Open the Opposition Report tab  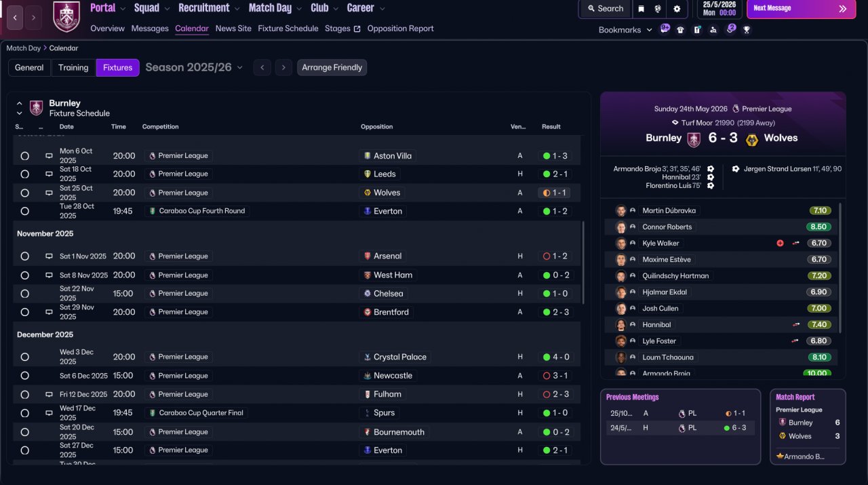click(400, 28)
